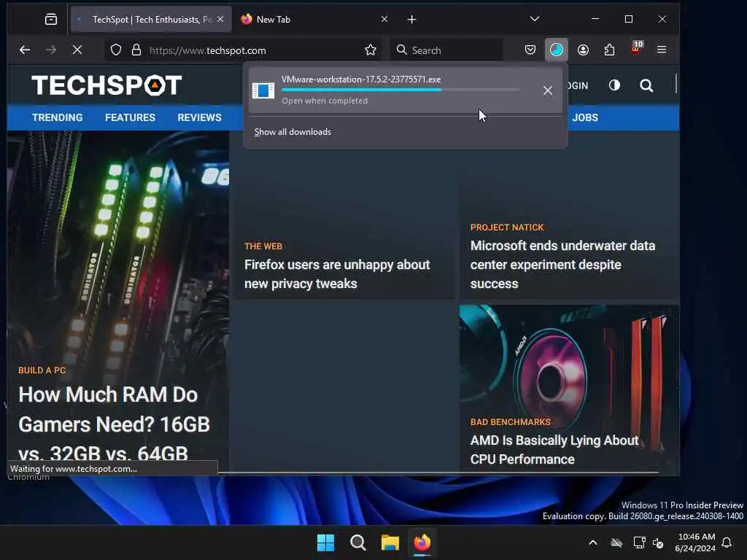Image resolution: width=747 pixels, height=560 pixels.
Task: Close the New Tab tab
Action: (384, 19)
